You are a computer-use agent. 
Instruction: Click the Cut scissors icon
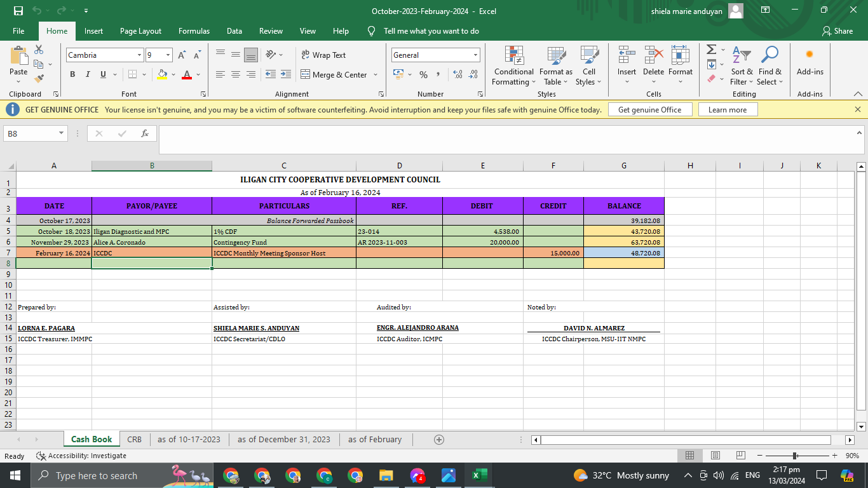(x=39, y=50)
